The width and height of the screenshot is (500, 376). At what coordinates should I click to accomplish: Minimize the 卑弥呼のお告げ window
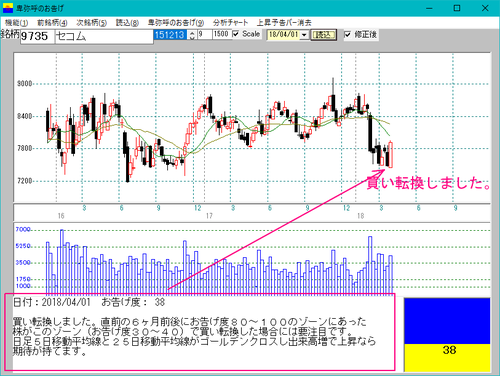click(429, 8)
